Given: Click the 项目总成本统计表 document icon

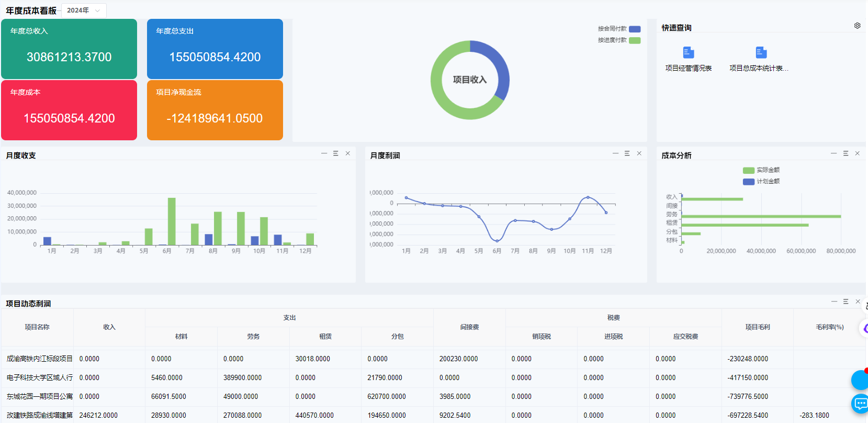Looking at the screenshot, I should pos(761,52).
